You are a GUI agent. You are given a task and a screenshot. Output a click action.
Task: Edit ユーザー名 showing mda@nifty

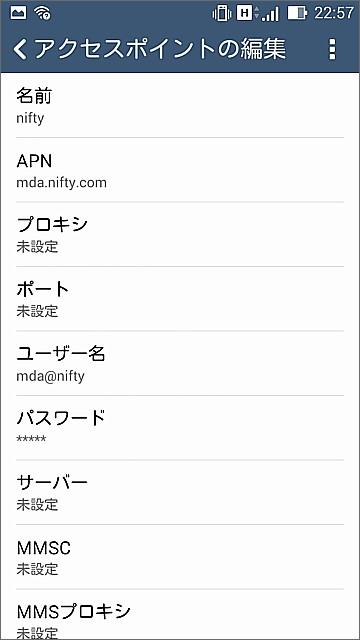180,364
